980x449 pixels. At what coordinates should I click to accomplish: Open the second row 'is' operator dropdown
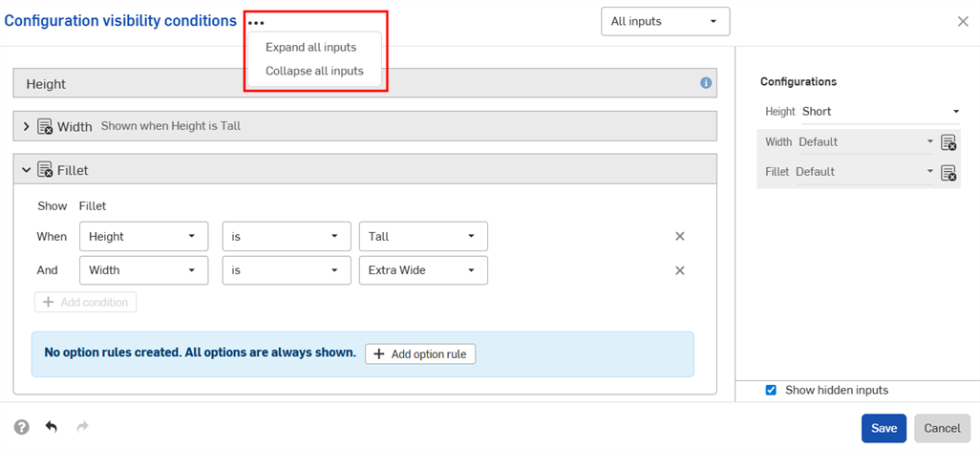[x=287, y=270]
